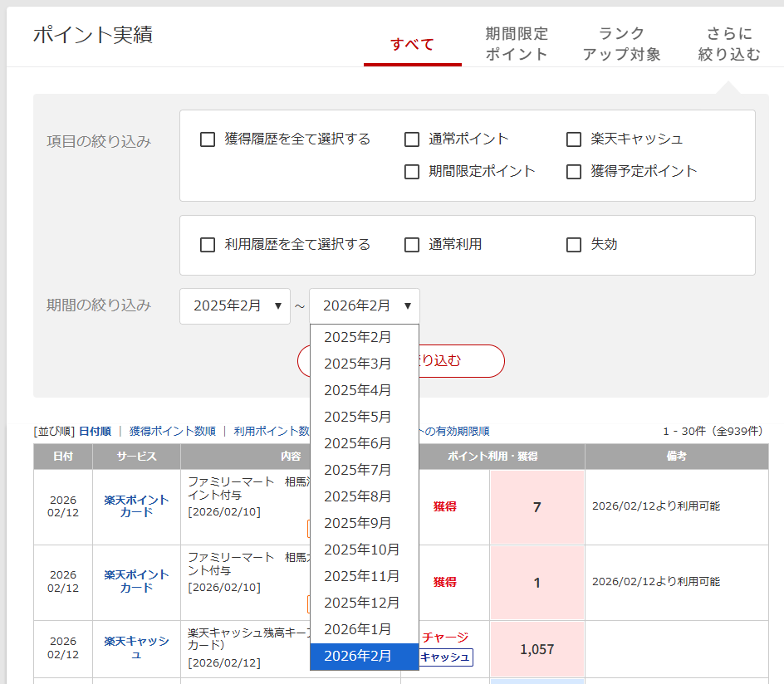Check the 獲得予定ポイント option
784x684 pixels.
(574, 172)
